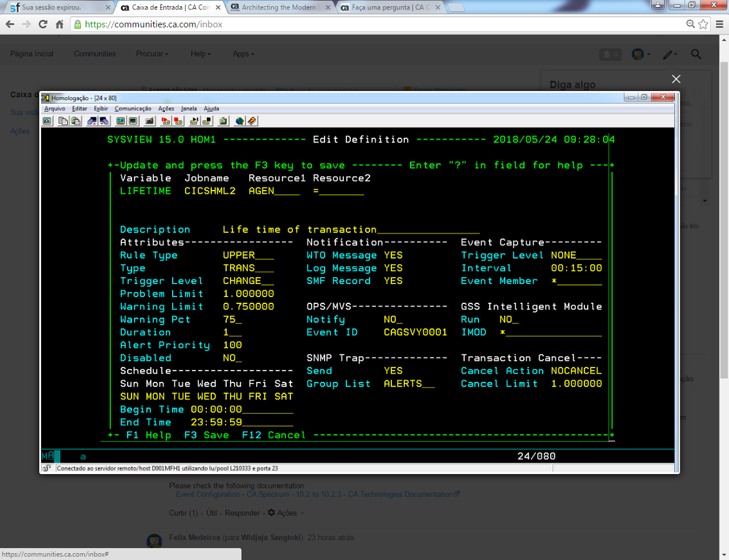Select the SUN schedule day field

click(129, 396)
